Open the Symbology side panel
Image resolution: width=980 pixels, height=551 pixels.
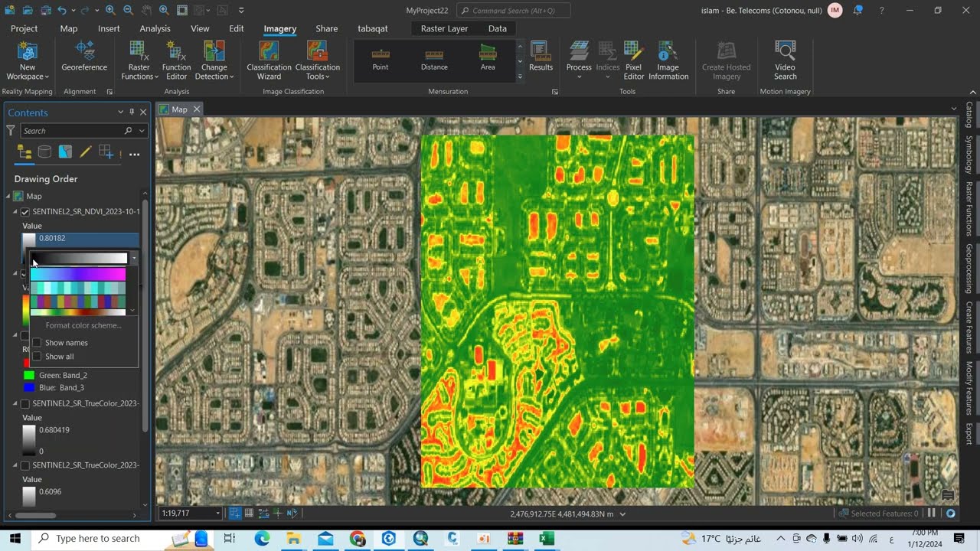coord(969,155)
